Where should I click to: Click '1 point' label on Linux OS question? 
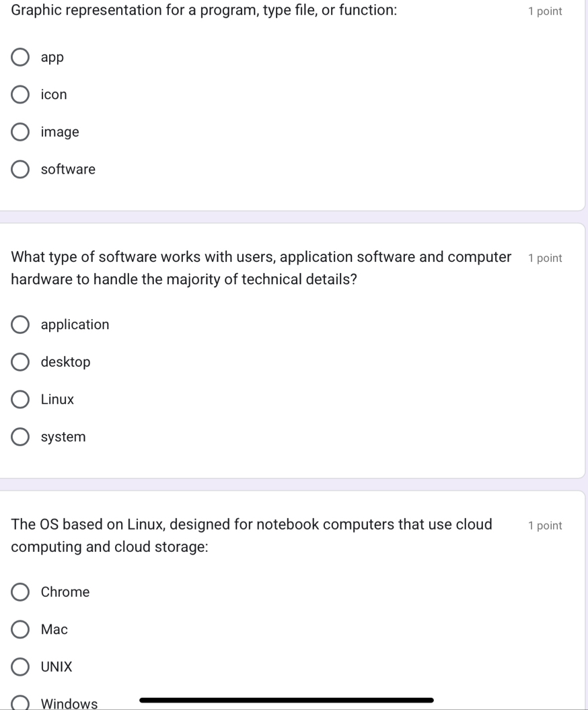(545, 526)
